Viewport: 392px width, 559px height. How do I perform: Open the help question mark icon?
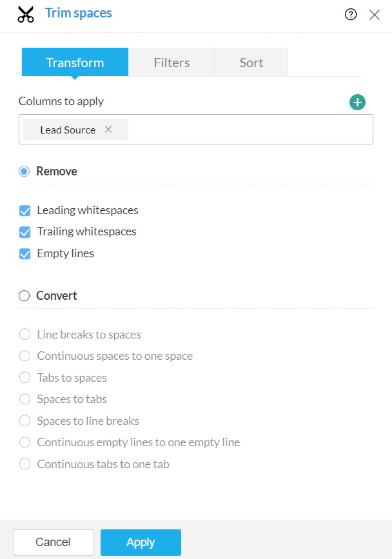tap(351, 14)
